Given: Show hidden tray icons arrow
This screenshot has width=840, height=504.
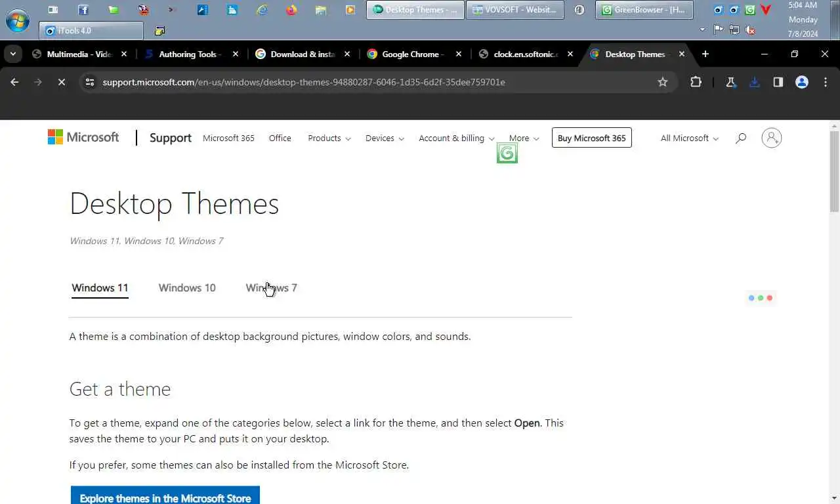Looking at the screenshot, I should point(702,30).
